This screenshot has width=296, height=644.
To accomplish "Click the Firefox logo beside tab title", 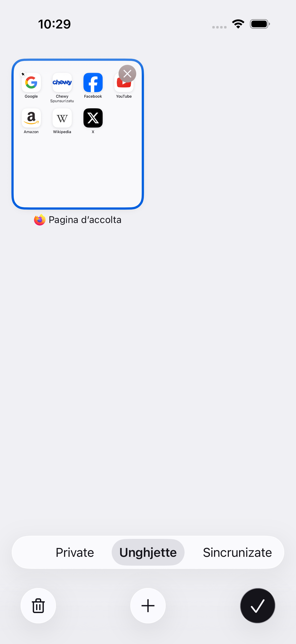I will 40,220.
